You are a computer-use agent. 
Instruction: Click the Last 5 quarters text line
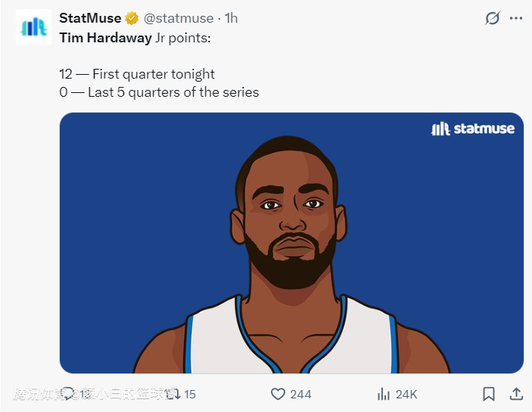pyautogui.click(x=159, y=92)
